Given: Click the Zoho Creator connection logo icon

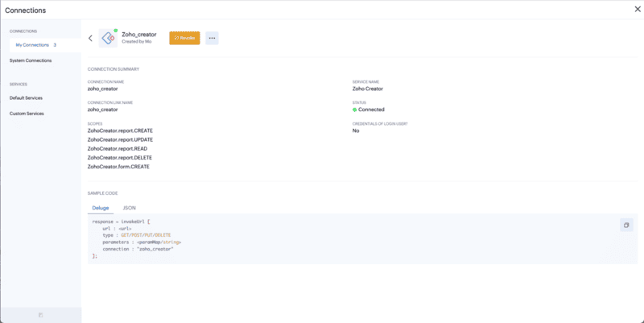Looking at the screenshot, I should coord(108,38).
